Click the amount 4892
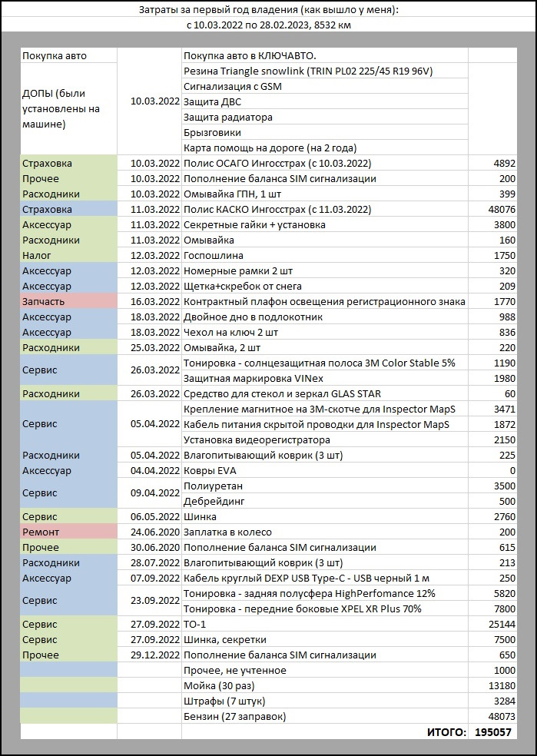The image size is (537, 756). point(504,164)
